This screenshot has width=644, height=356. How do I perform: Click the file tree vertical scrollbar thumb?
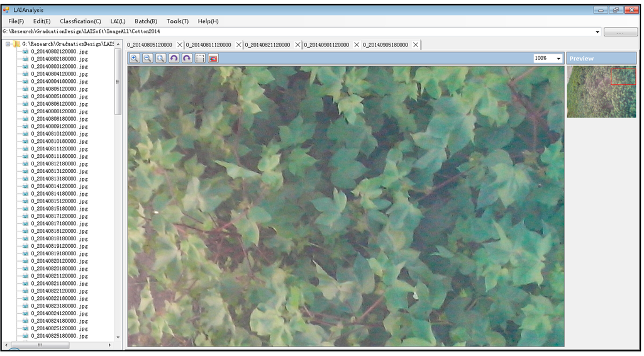pyautogui.click(x=118, y=83)
